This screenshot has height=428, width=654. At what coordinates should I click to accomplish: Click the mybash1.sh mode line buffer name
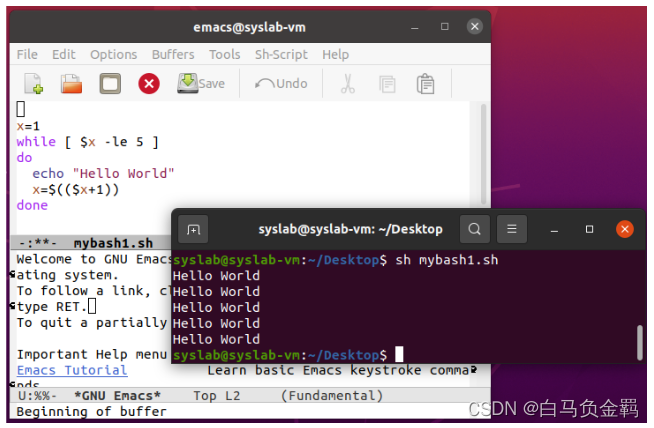pyautogui.click(x=113, y=243)
